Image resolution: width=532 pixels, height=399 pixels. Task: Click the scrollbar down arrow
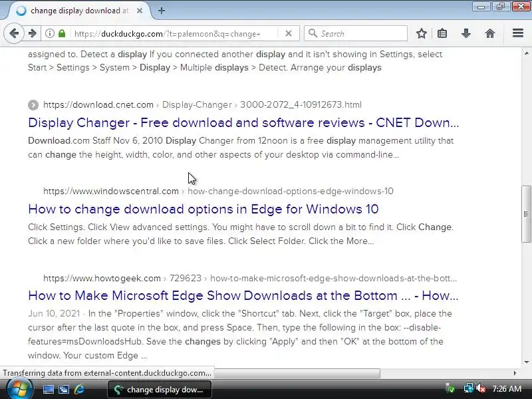(526, 362)
